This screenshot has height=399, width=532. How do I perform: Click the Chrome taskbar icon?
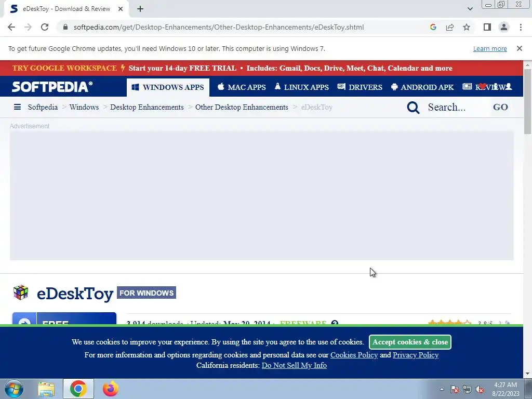pyautogui.click(x=78, y=389)
